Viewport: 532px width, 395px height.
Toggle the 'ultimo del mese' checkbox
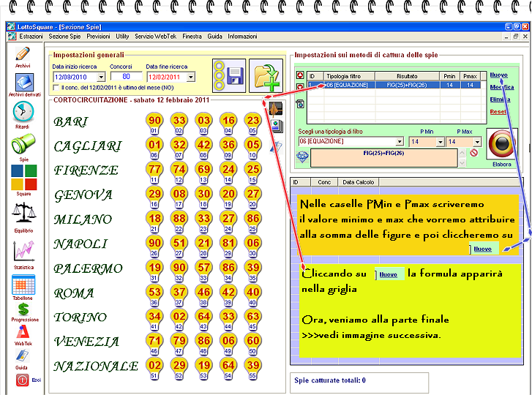[x=56, y=88]
